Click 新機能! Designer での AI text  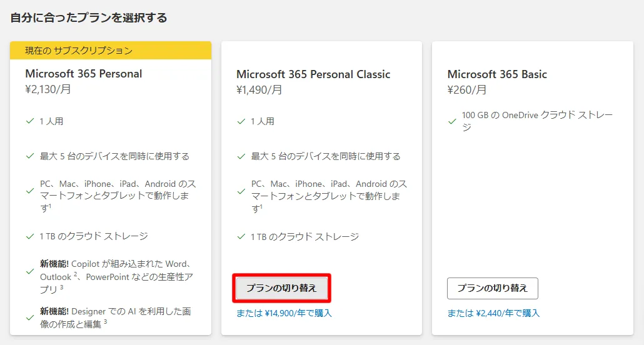(x=116, y=317)
